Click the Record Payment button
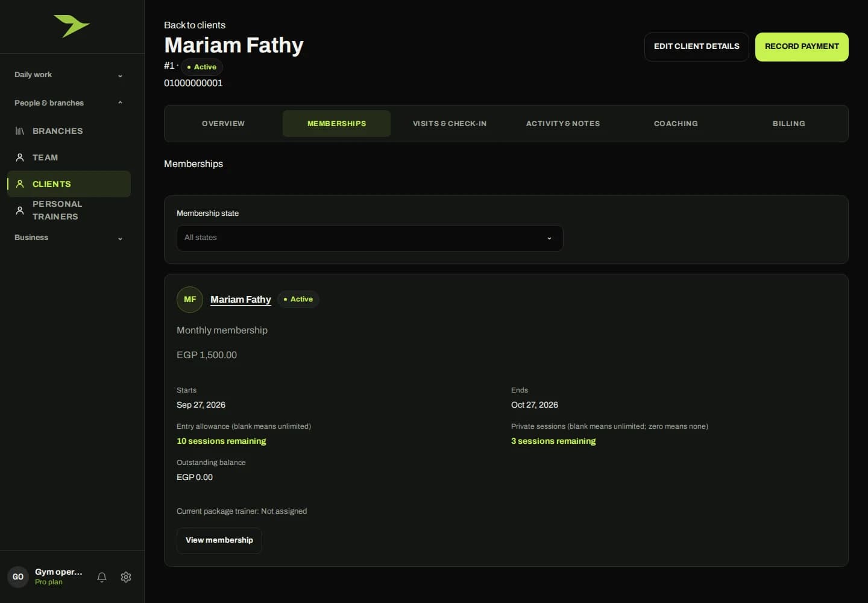Screen dimensions: 868x603 [x=802, y=47]
